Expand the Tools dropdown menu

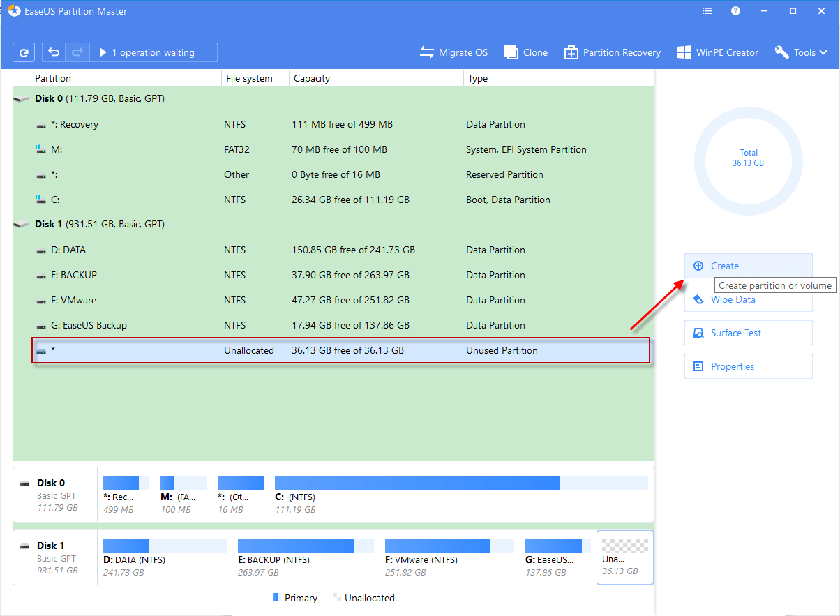click(801, 52)
